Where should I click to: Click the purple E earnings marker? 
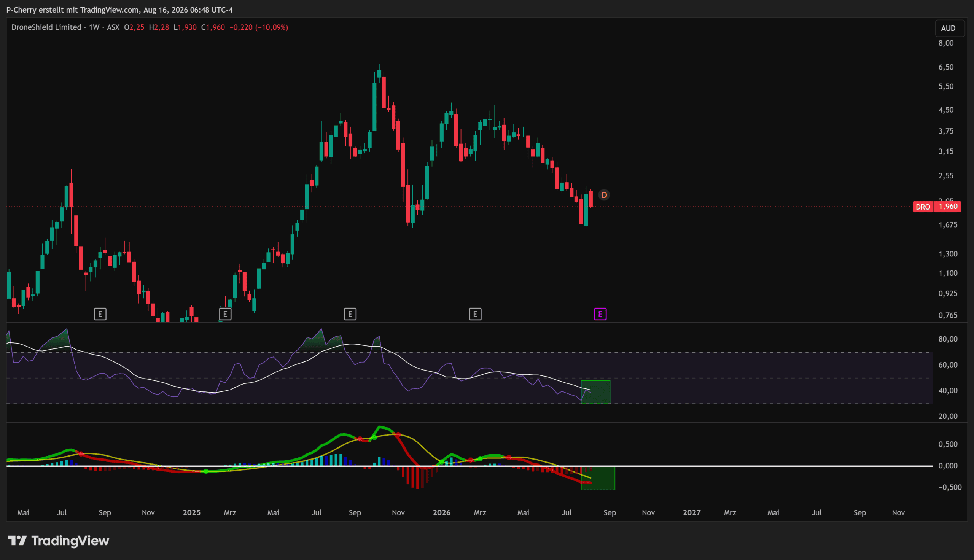(600, 314)
